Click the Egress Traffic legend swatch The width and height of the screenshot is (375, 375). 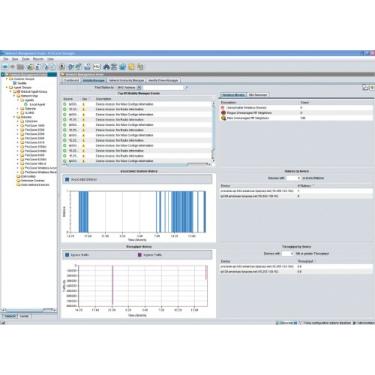(x=67, y=255)
